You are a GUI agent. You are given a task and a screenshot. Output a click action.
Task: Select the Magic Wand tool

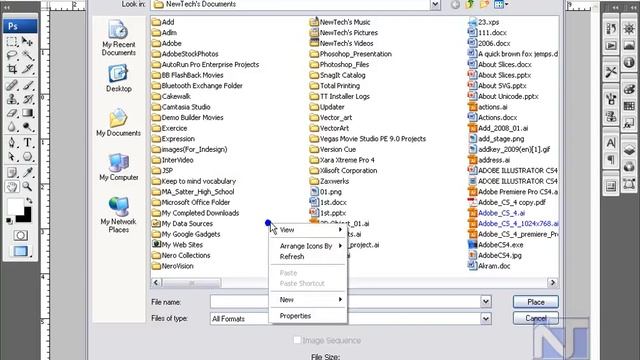click(27, 55)
